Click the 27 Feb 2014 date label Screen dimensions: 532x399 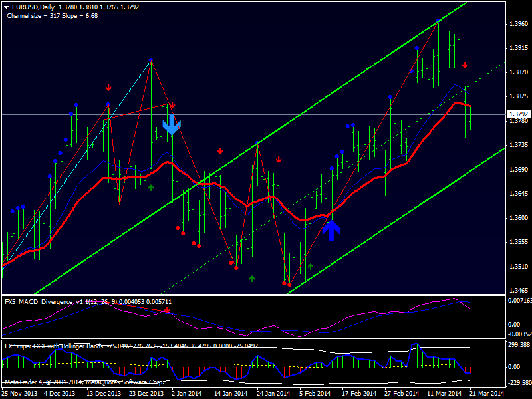pyautogui.click(x=402, y=394)
